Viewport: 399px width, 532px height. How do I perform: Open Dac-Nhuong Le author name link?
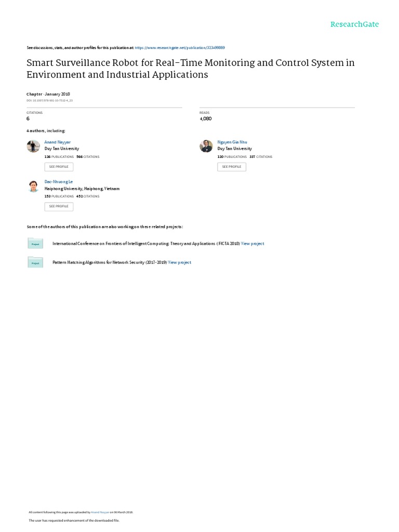click(59, 182)
